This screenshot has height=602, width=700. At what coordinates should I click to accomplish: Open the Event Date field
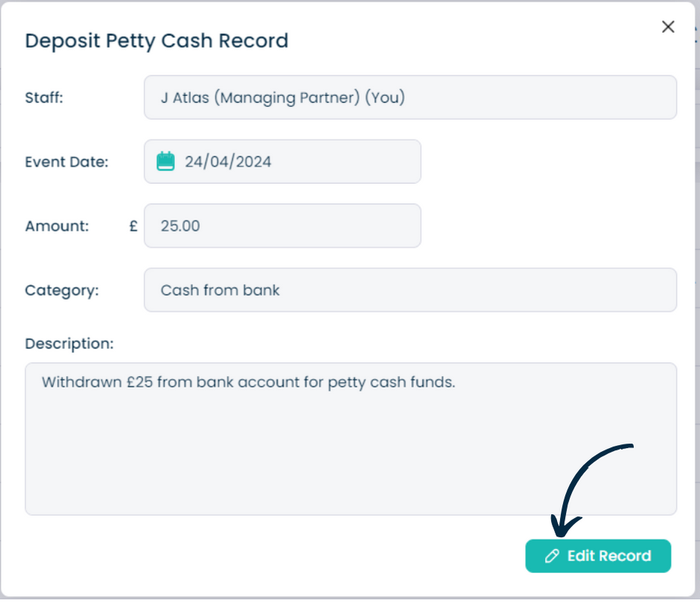pyautogui.click(x=282, y=161)
